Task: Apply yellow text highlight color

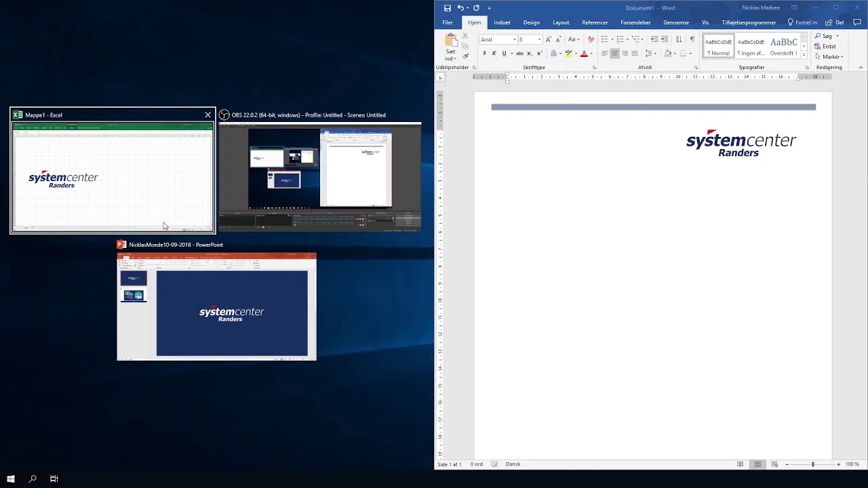Action: [568, 54]
